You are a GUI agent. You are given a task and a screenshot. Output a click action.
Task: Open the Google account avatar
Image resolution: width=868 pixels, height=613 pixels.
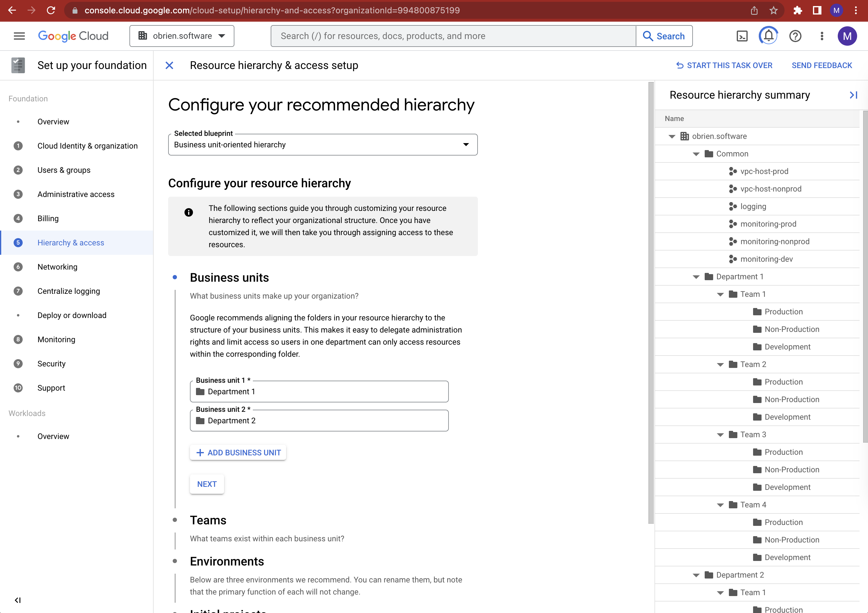pyautogui.click(x=847, y=35)
